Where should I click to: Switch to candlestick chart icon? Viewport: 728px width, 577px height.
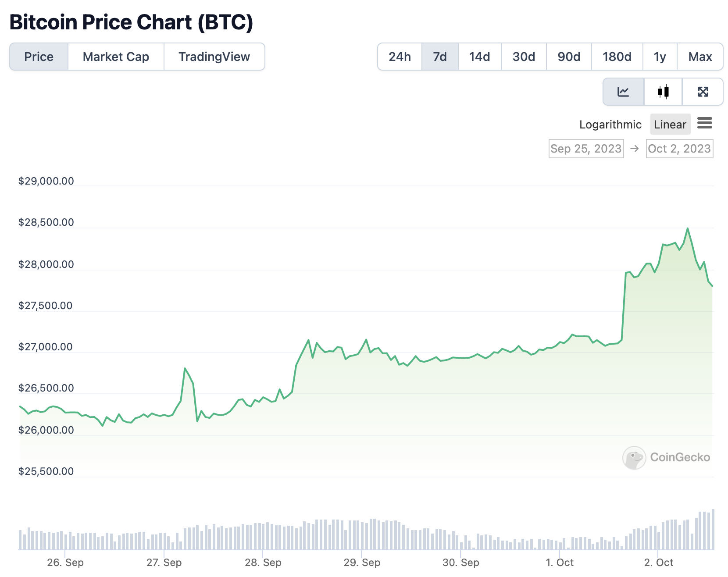coord(663,92)
